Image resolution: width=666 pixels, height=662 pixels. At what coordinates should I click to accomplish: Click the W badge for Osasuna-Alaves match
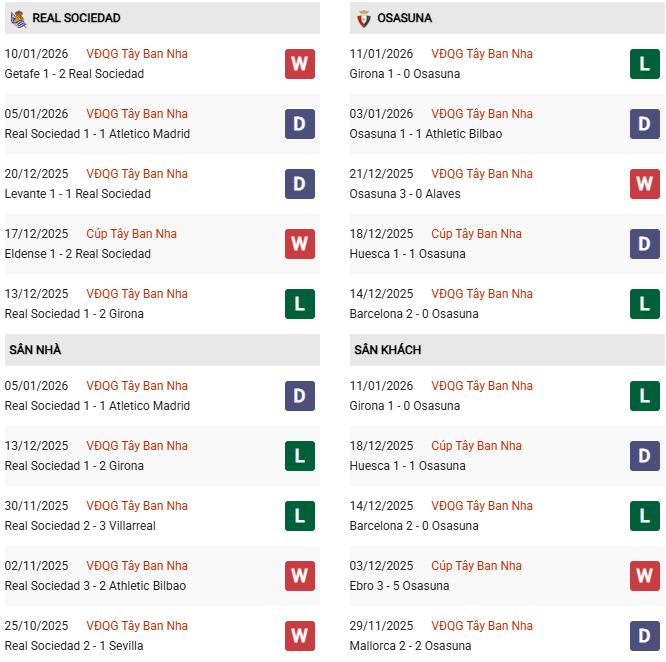click(x=644, y=184)
